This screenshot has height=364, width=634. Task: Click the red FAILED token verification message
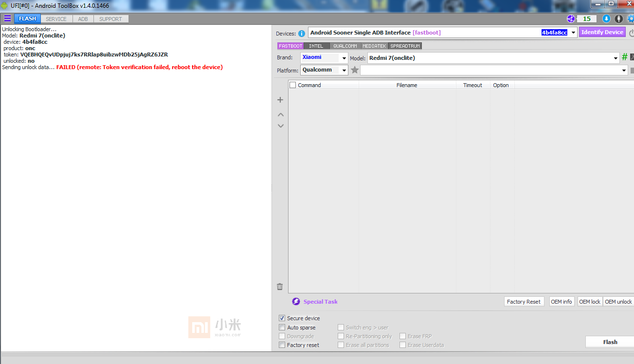click(140, 67)
